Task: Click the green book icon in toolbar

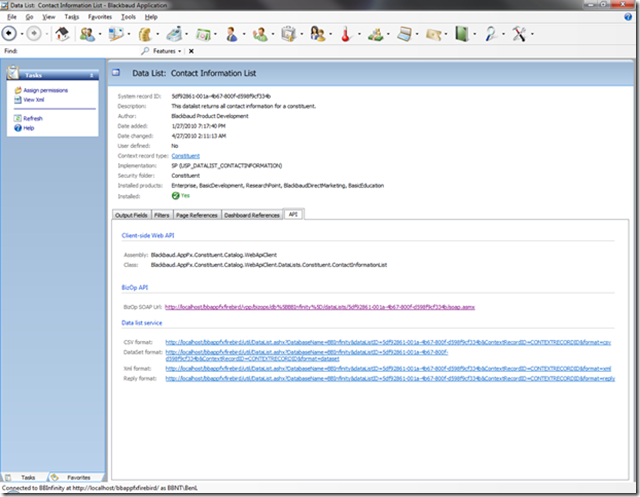Action: [x=463, y=33]
